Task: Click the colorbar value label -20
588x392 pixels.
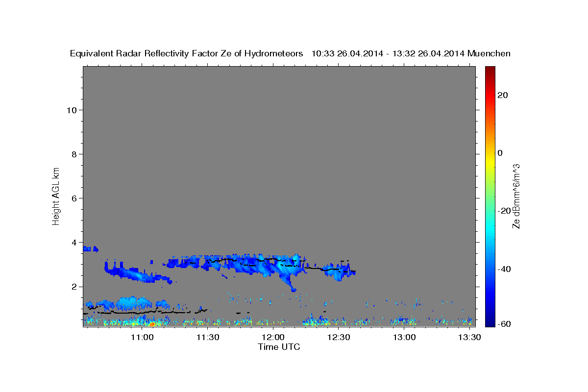Action: pyautogui.click(x=504, y=211)
